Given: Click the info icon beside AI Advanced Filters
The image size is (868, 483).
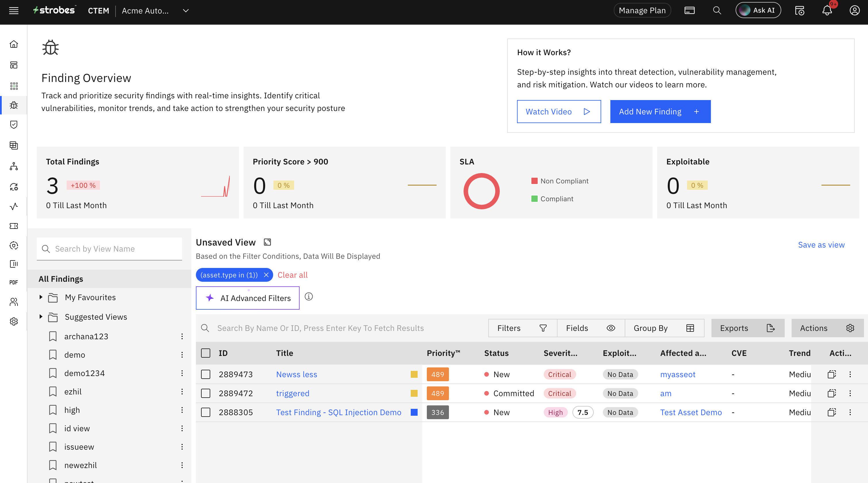Looking at the screenshot, I should pos(309,296).
